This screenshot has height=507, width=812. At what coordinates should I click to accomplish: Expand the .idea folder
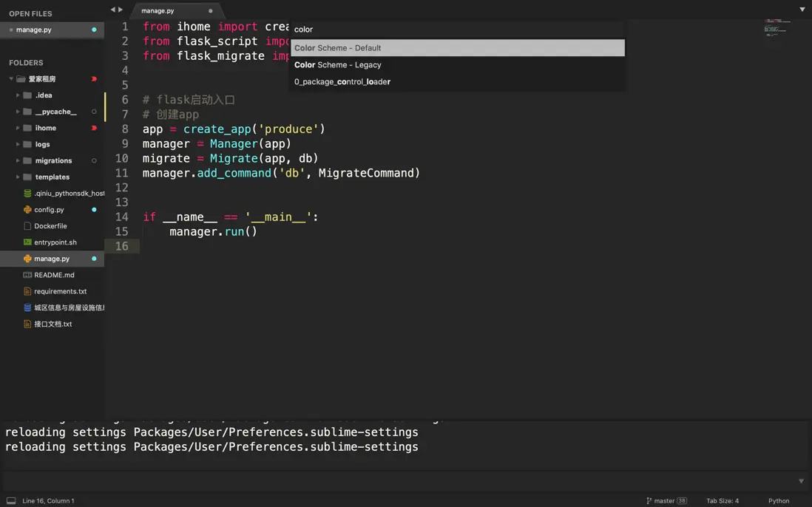pos(18,95)
